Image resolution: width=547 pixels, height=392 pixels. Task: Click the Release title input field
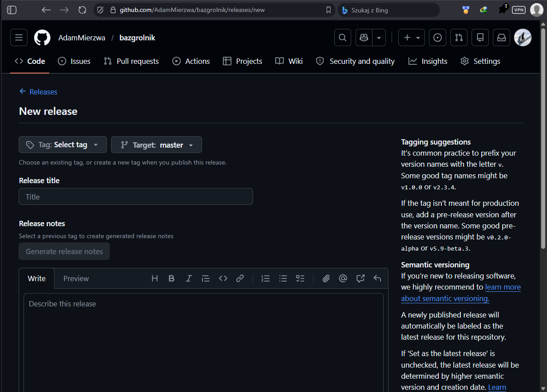coord(135,196)
